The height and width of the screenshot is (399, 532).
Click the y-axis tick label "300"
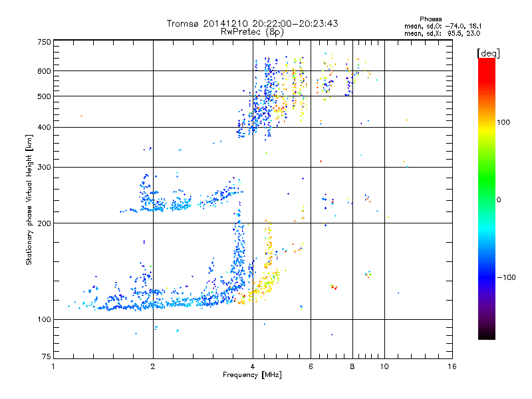coord(44,167)
